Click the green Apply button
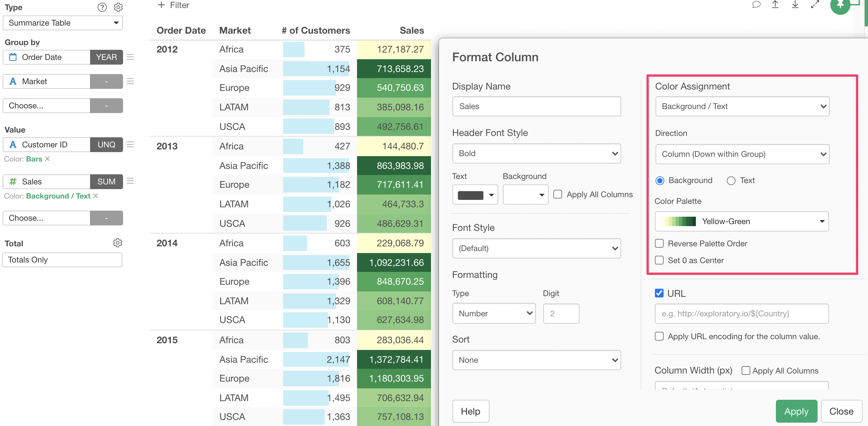 796,411
